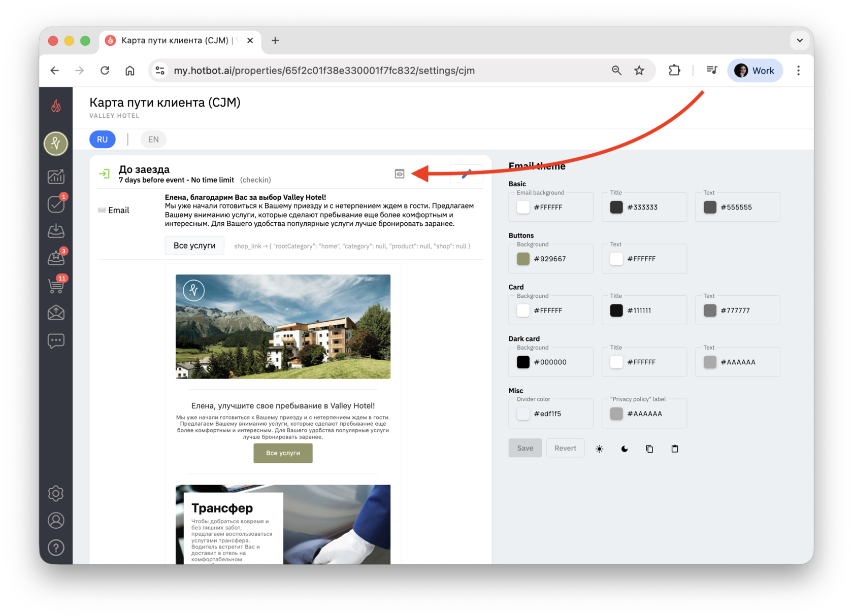Apply the dark theme moon preset
853x616 pixels.
click(625, 449)
